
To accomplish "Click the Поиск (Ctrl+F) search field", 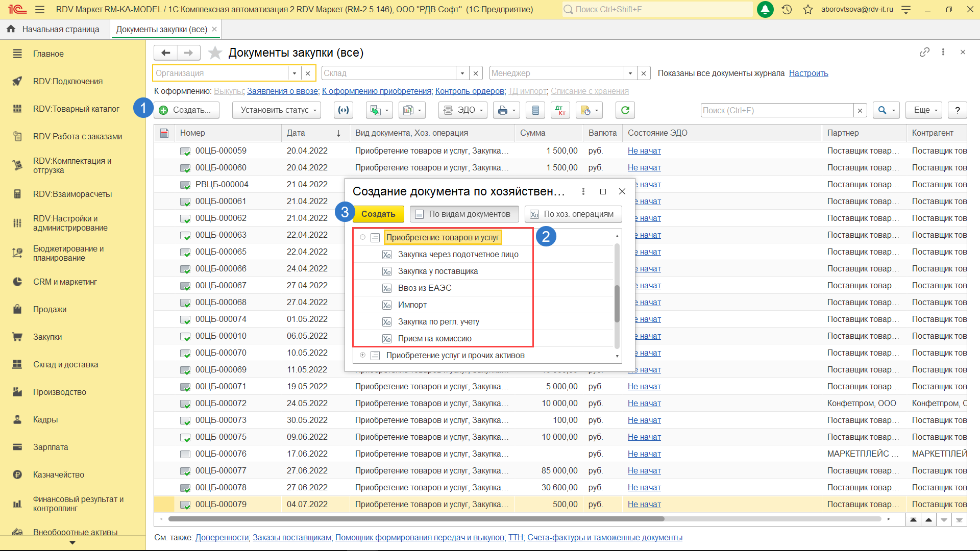I will click(x=776, y=110).
